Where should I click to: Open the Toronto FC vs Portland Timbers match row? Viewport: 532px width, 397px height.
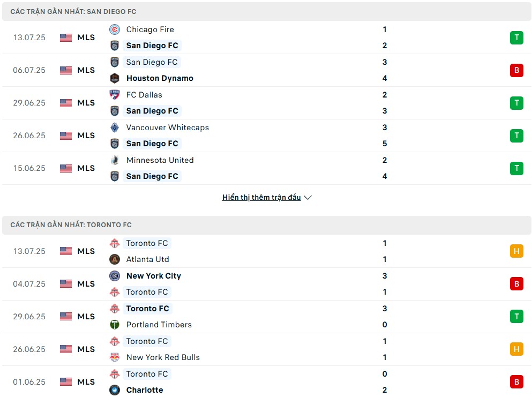[267, 317]
